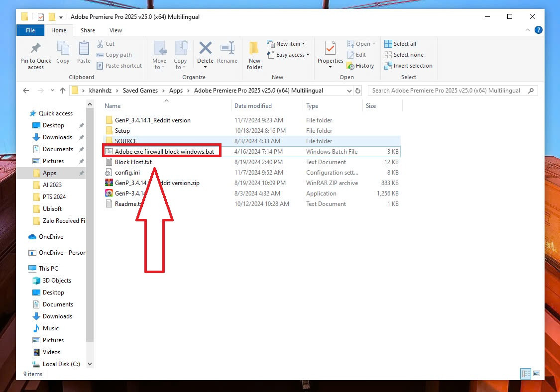Click the Help question mark icon
The width and height of the screenshot is (560, 392).
pos(538,30)
